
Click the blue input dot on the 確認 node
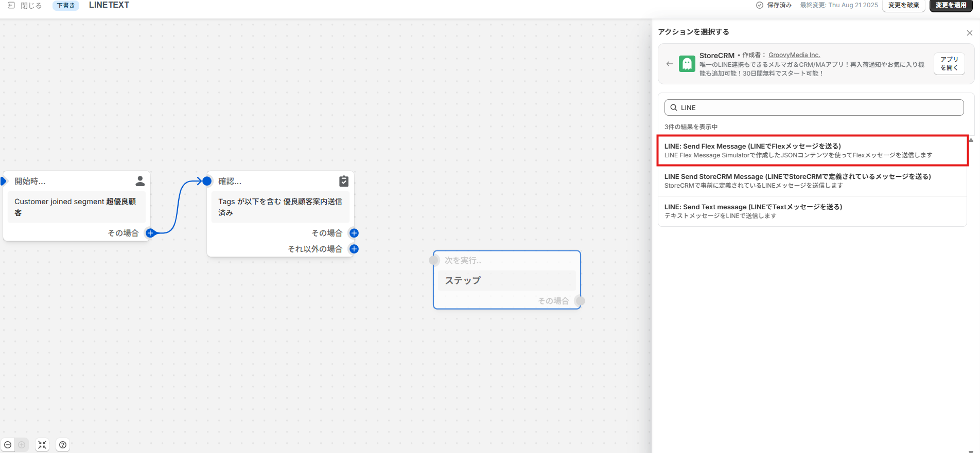207,181
